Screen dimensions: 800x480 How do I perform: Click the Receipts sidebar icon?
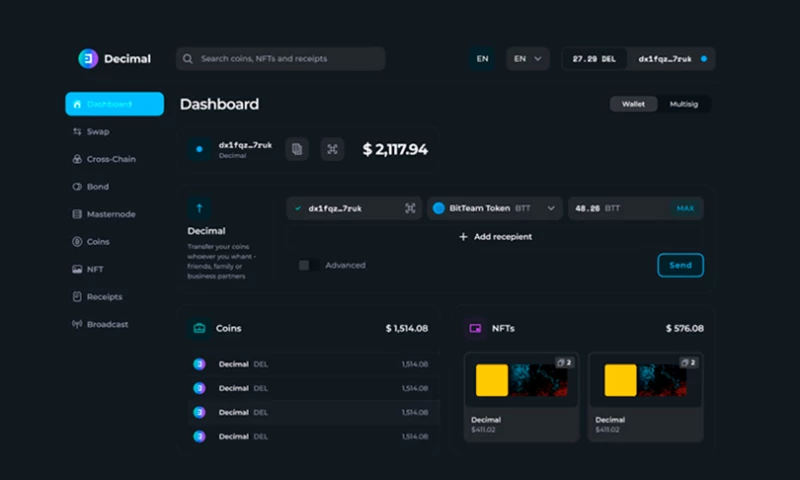click(77, 297)
